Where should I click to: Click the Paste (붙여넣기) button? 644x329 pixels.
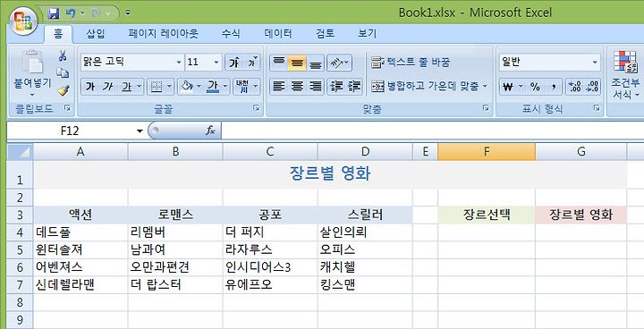click(x=31, y=73)
